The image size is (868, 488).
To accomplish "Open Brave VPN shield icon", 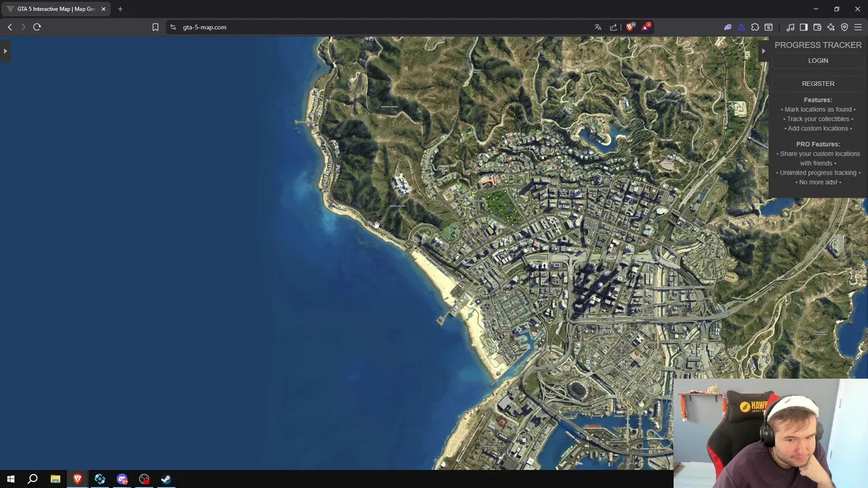I will (844, 27).
